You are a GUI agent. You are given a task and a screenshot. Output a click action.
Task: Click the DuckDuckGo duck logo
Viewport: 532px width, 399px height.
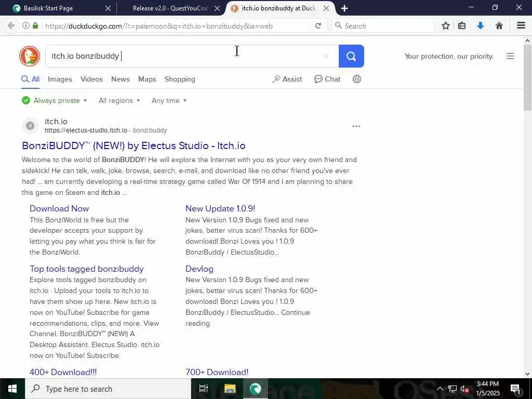point(30,56)
